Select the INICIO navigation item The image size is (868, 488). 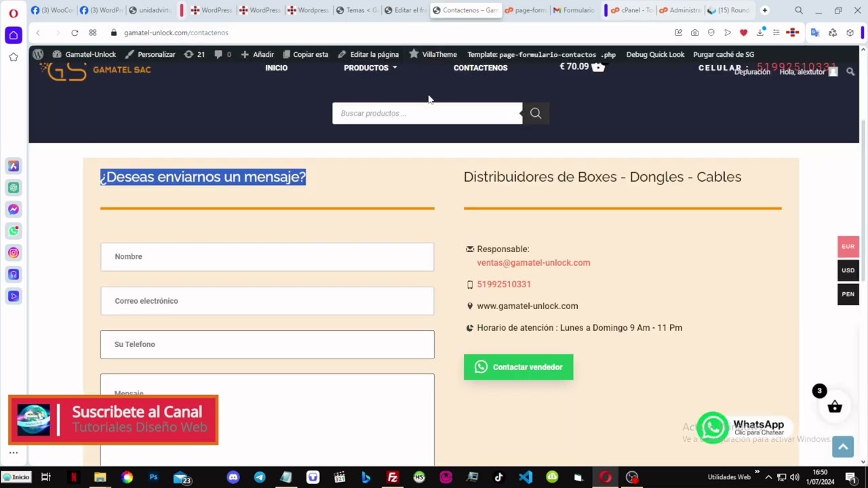276,68
